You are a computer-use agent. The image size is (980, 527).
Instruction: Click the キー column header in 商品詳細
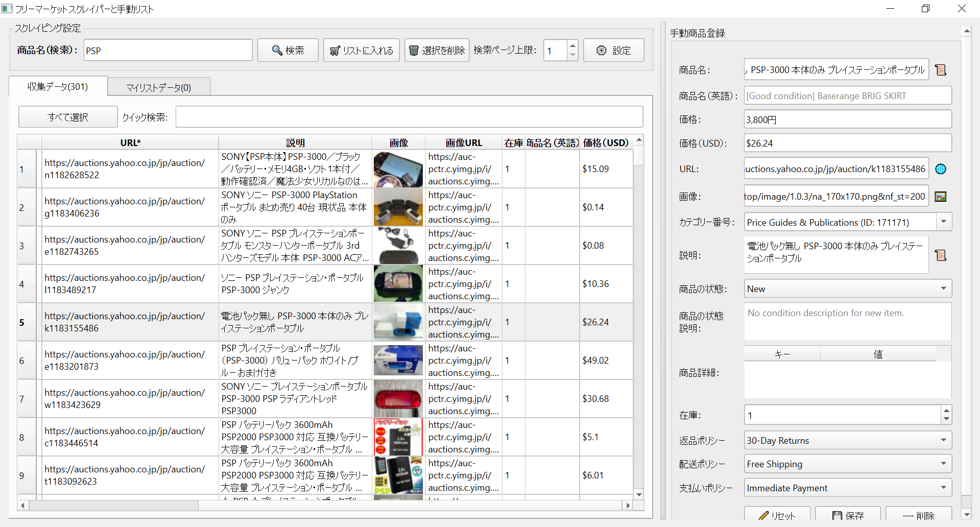tap(782, 354)
